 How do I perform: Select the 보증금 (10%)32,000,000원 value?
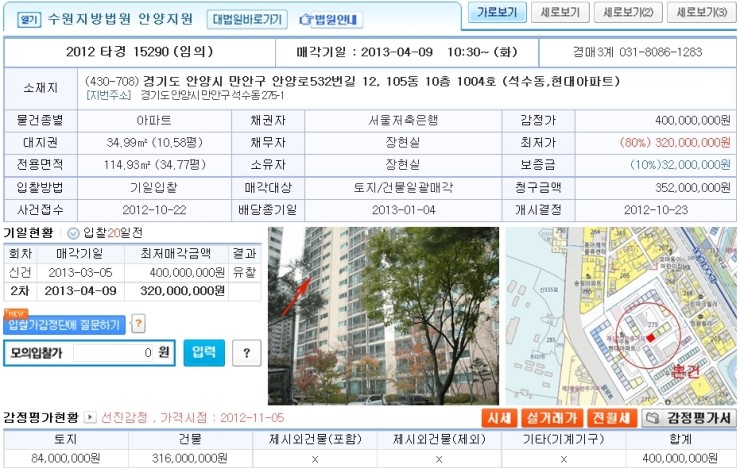(680, 165)
